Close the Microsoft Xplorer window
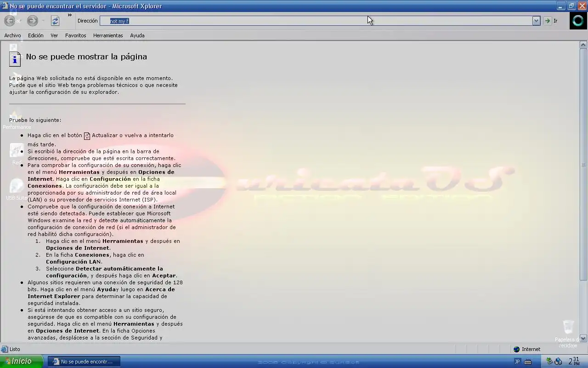 click(582, 6)
